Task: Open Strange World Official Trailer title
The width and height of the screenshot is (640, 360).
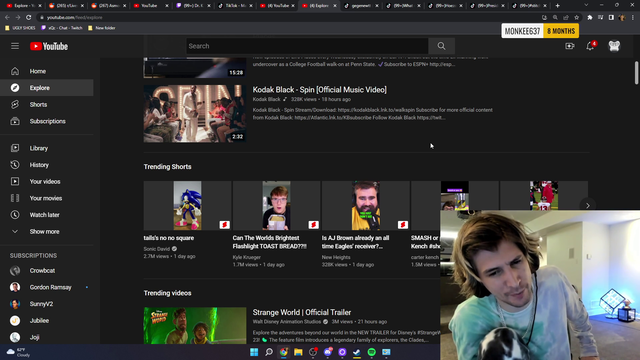Action: coord(302,312)
